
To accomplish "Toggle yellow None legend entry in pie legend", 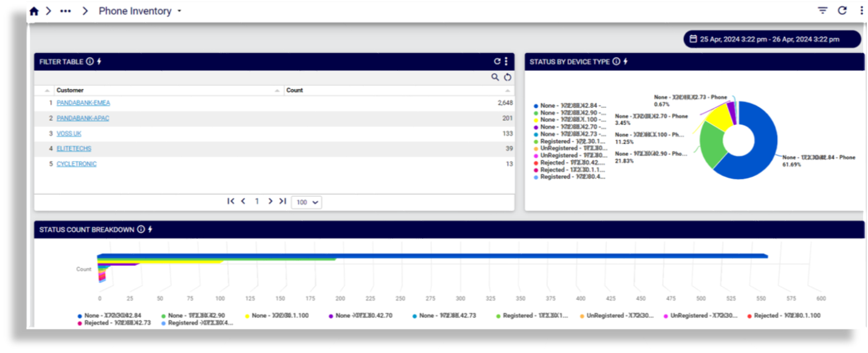I will [570, 120].
